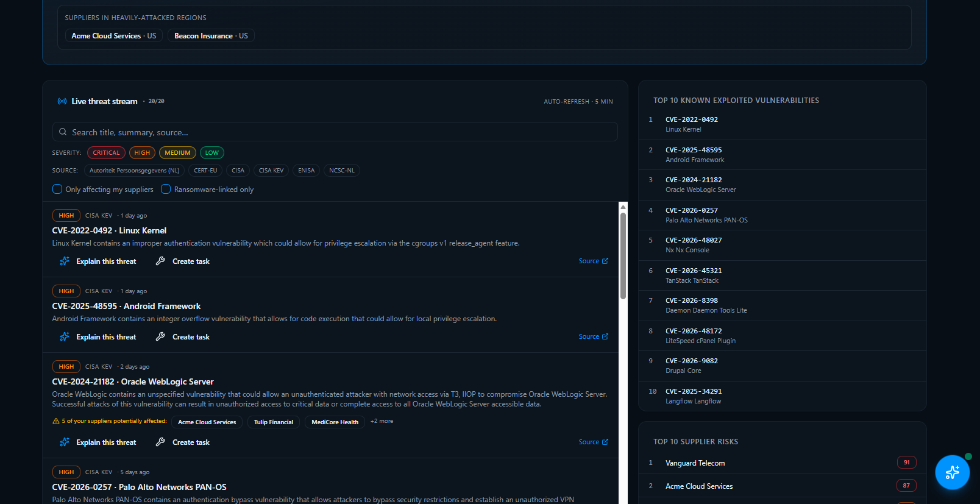Open CVE-2025-48595 · Android Framework threat title

tap(126, 306)
